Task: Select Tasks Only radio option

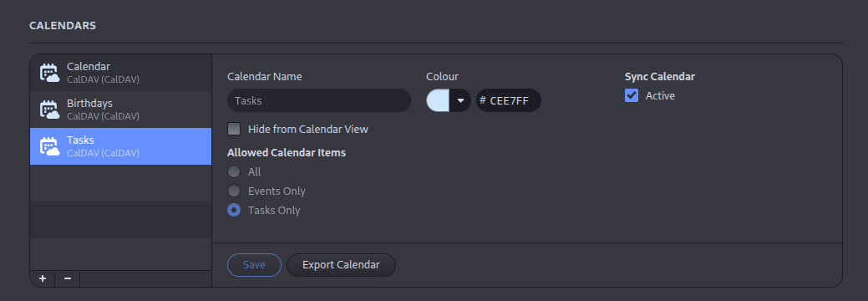Action: click(x=234, y=211)
